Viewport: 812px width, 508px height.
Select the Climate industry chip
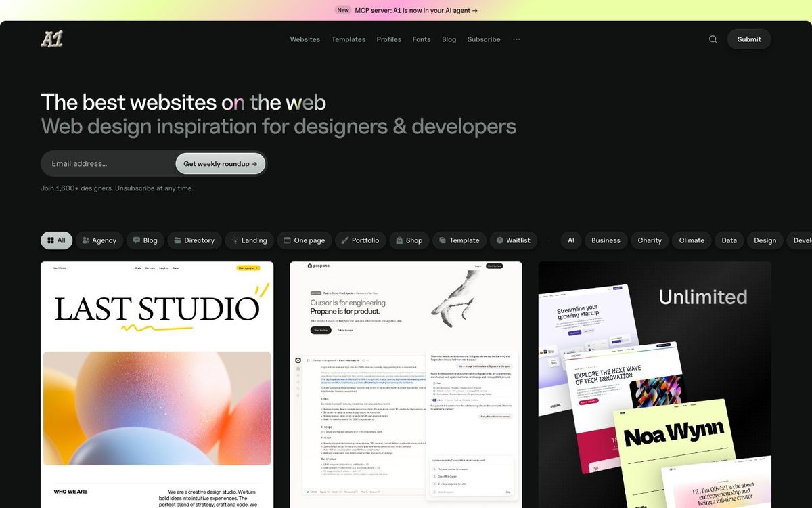[692, 240]
